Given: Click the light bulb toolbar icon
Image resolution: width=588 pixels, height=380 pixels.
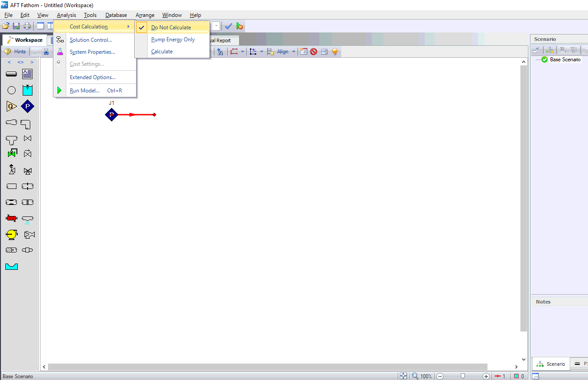Looking at the screenshot, I should point(335,52).
